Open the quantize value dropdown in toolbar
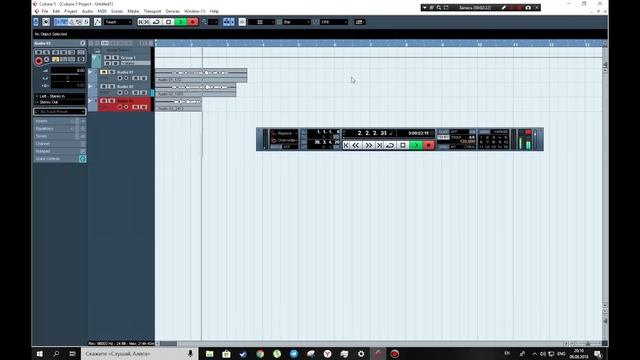640x360 pixels. coord(334,22)
